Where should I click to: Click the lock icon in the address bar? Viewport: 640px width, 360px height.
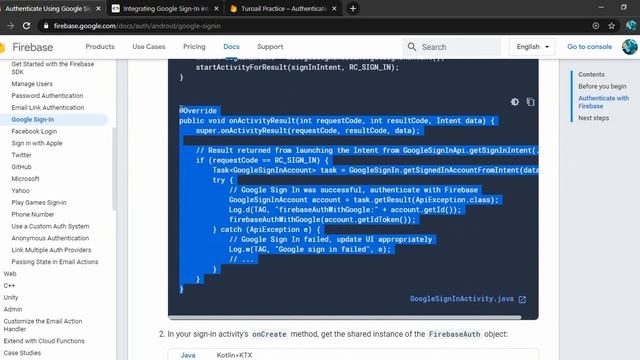pyautogui.click(x=46, y=26)
